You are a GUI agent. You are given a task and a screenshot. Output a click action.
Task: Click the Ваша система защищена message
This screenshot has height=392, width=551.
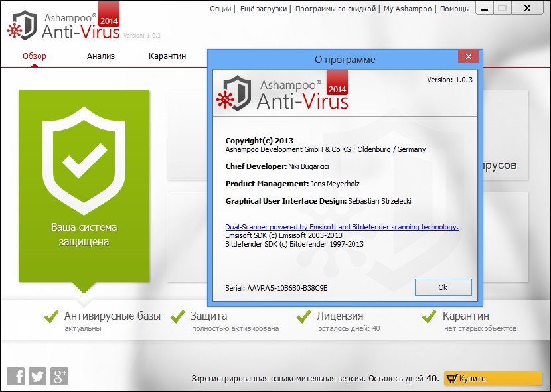(84, 234)
